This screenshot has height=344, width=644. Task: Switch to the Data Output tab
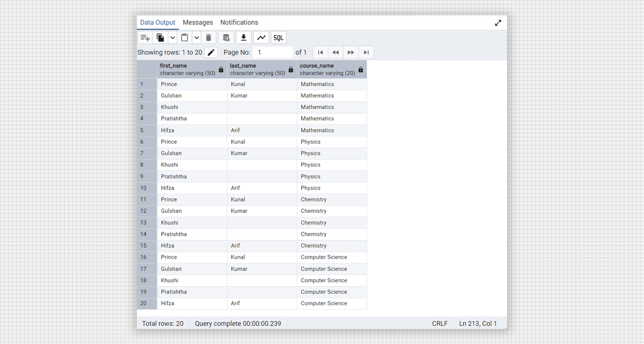coord(157,23)
